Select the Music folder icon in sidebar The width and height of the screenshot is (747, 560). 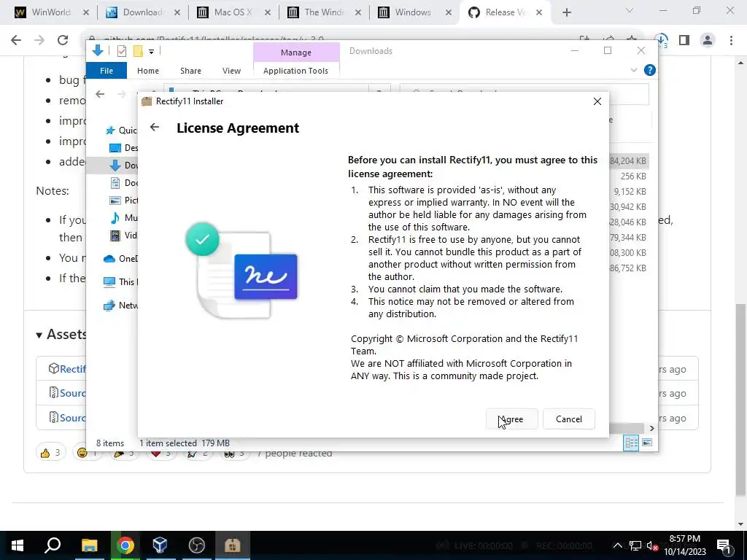(x=115, y=218)
